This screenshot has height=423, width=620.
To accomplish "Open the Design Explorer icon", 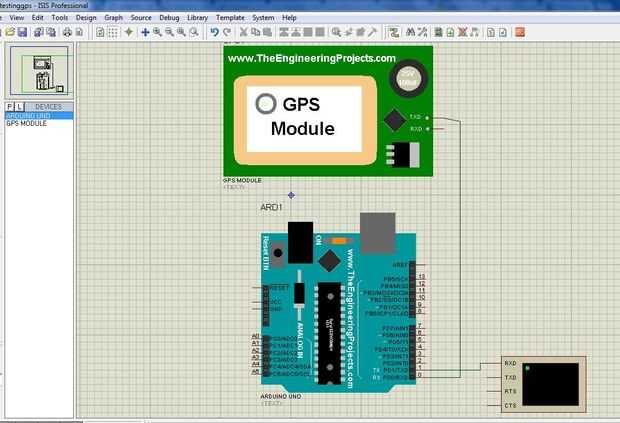I will click(439, 32).
